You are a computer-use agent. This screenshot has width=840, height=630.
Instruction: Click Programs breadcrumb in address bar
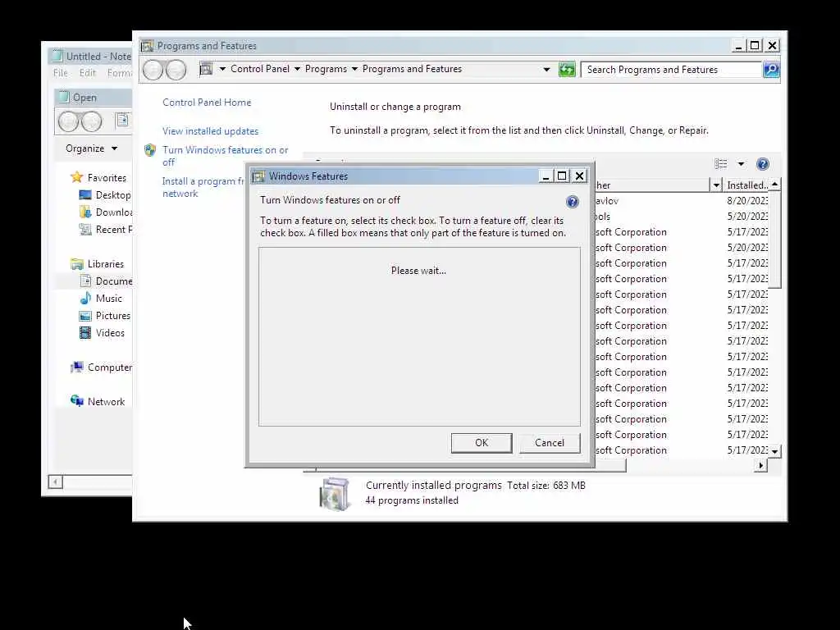326,69
